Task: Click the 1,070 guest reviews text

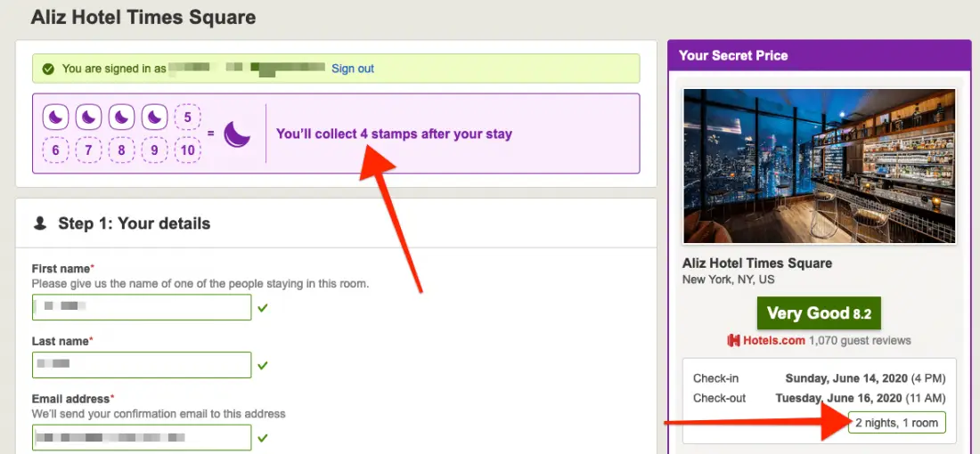Action: point(860,340)
